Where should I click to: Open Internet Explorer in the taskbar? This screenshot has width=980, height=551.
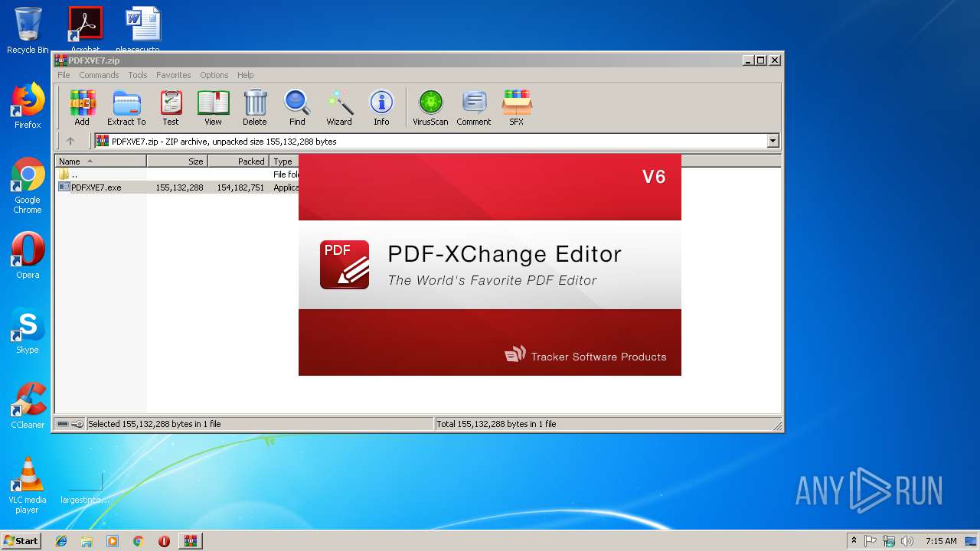coord(61,541)
